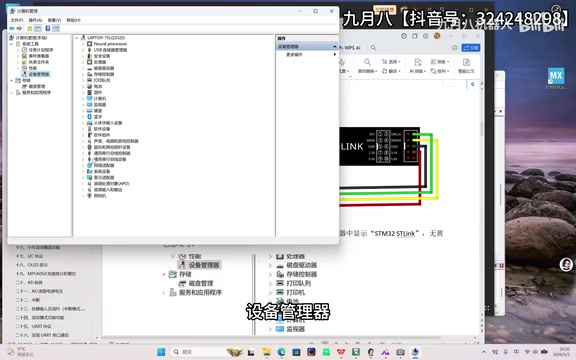This screenshot has height=360, width=576.
Task: Open the Windows Start menu
Action: pos(161,352)
